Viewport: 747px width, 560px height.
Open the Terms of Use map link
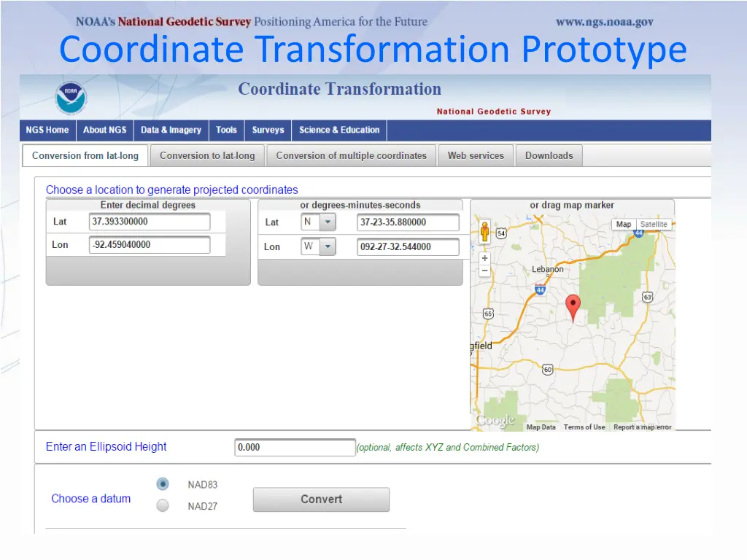tap(584, 427)
